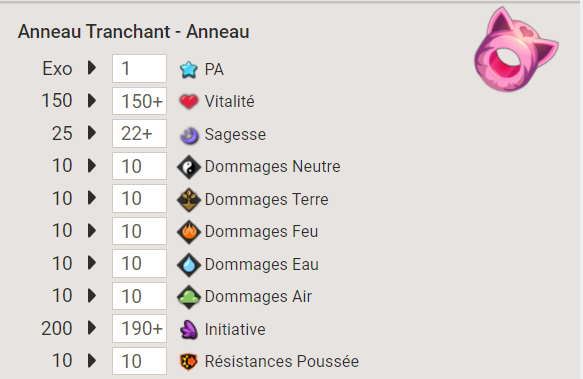This screenshot has width=583, height=379.
Task: Focus the Sagesse 22+ field
Action: [x=139, y=134]
